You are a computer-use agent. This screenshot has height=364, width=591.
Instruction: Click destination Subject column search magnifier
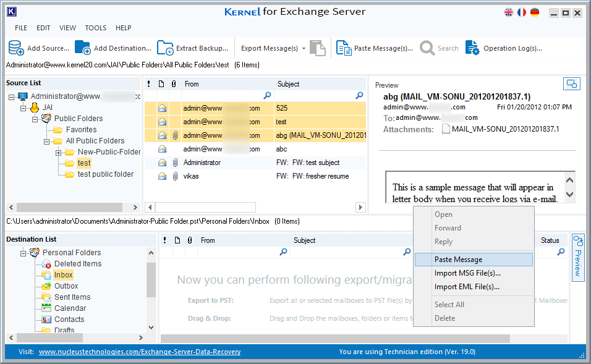(407, 252)
